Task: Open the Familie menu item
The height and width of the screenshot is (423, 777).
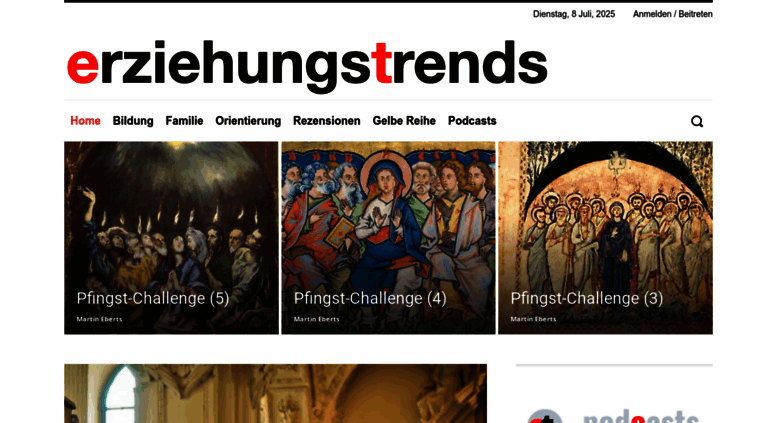Action: pos(184,121)
